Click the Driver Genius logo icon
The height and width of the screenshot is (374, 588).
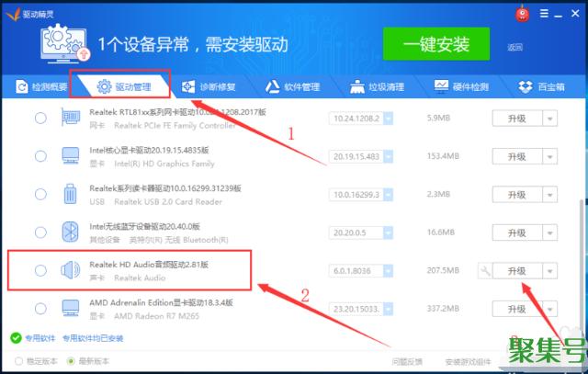[x=12, y=15]
